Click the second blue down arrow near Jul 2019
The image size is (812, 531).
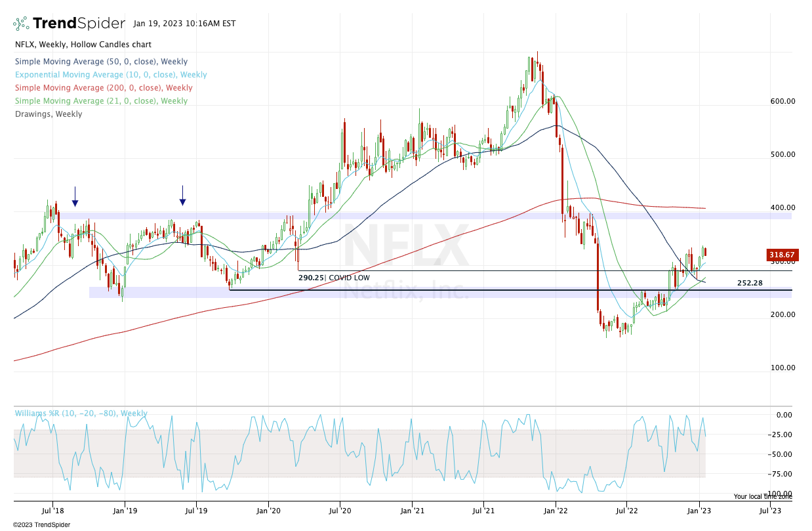pyautogui.click(x=182, y=195)
